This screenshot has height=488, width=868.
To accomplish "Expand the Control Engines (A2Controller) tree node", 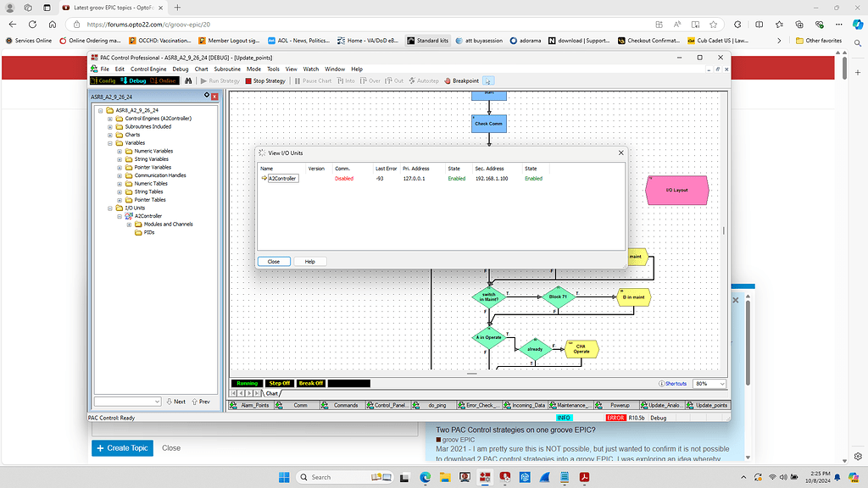I will (109, 119).
